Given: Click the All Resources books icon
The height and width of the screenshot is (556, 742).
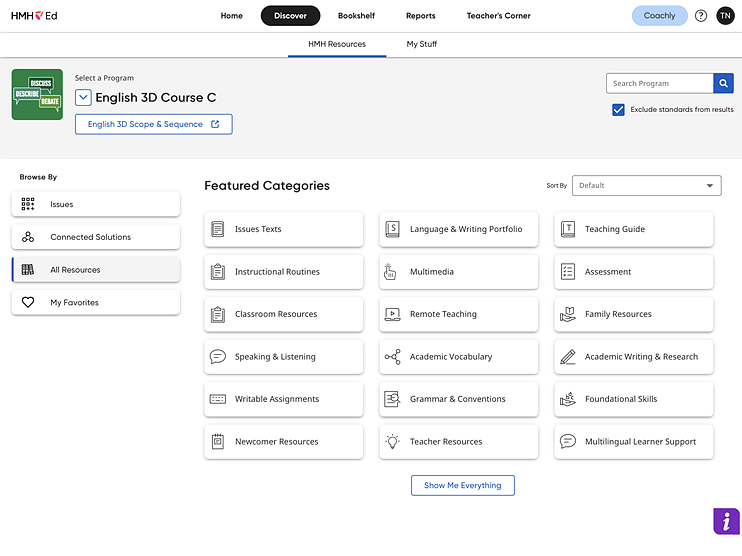Looking at the screenshot, I should (x=28, y=270).
